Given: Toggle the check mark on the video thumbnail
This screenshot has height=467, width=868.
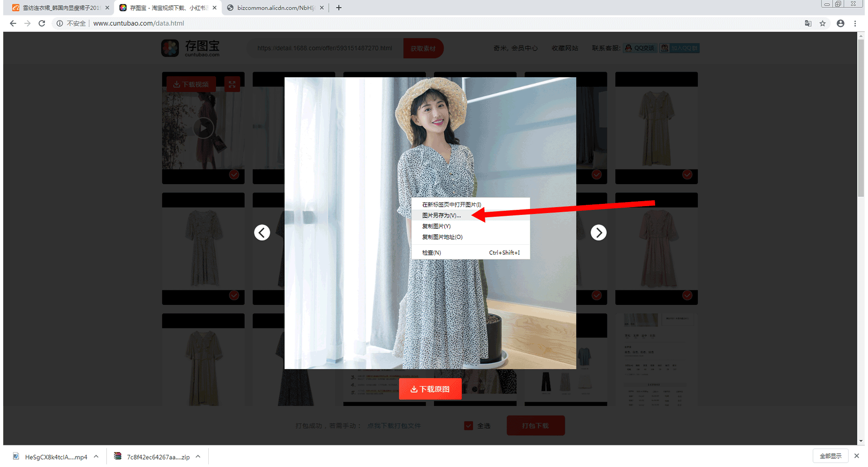Looking at the screenshot, I should pyautogui.click(x=234, y=174).
